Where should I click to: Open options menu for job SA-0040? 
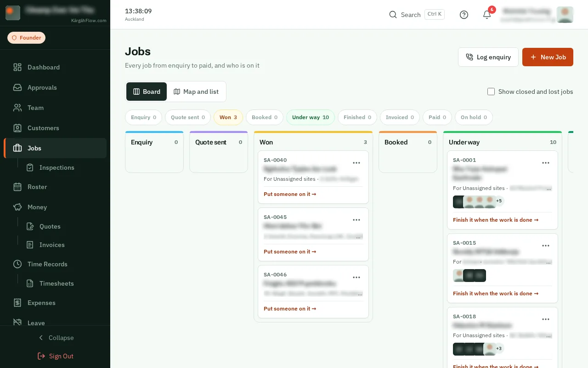356,163
